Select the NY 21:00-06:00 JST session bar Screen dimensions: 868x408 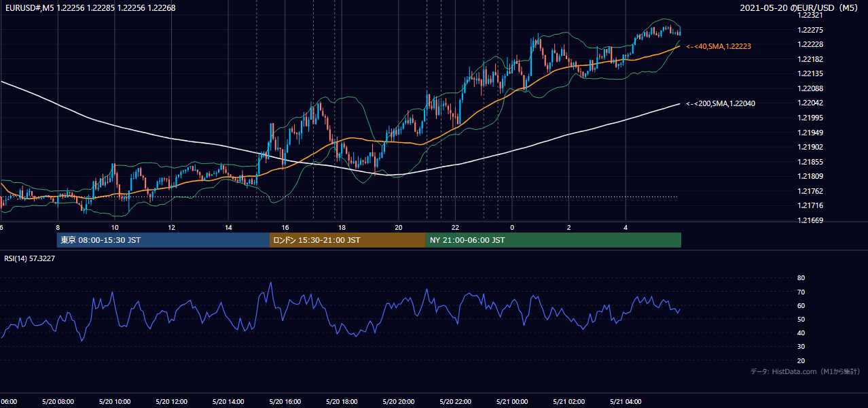coord(554,240)
